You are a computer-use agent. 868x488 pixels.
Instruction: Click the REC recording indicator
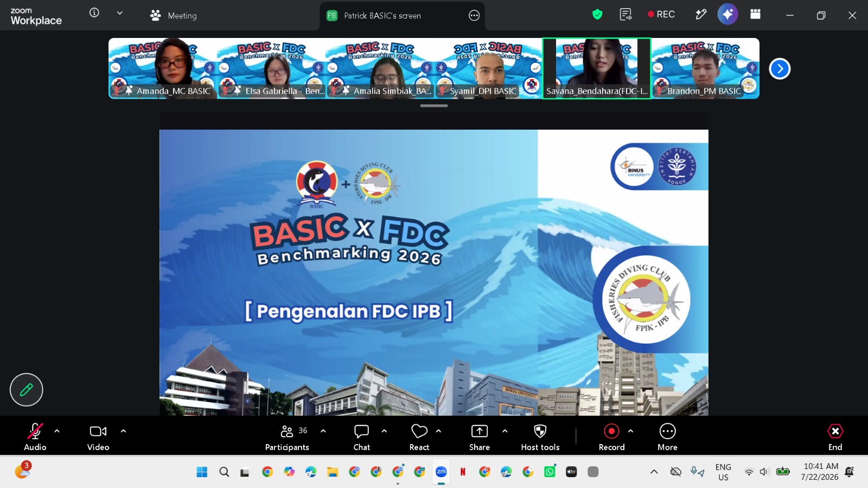click(x=661, y=15)
